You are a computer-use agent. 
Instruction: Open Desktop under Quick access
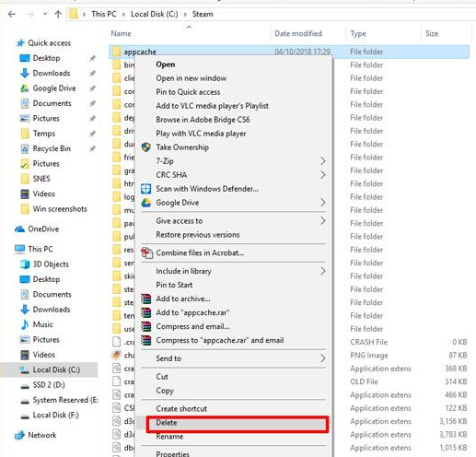click(x=46, y=58)
